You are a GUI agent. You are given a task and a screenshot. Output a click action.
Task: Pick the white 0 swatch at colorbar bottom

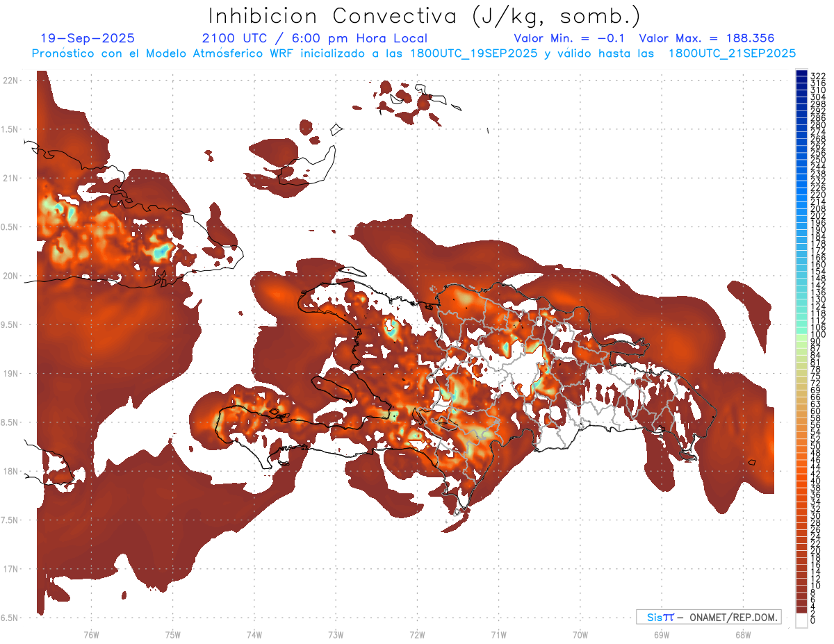[x=801, y=621]
